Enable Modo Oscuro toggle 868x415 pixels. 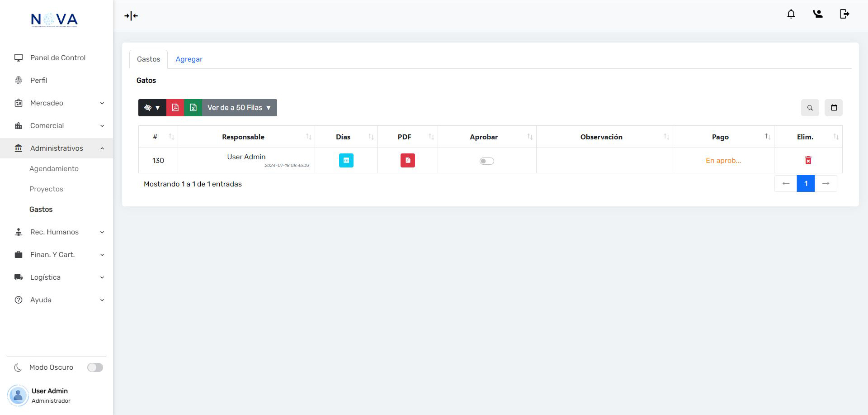(x=95, y=367)
